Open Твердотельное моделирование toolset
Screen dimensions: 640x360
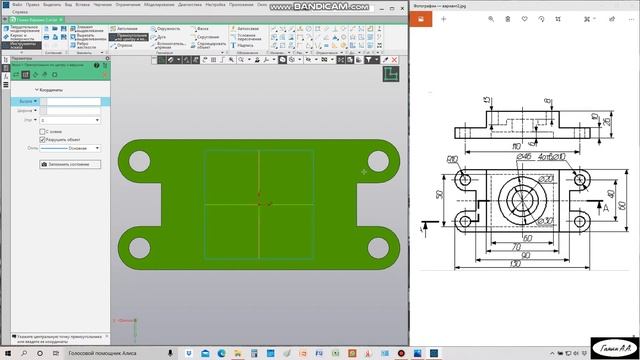tap(21, 29)
